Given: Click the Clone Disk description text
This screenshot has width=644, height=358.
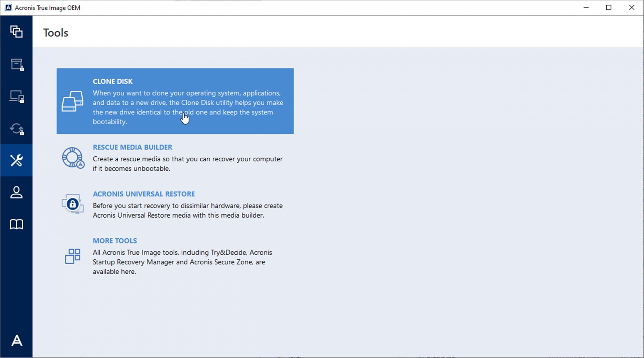Looking at the screenshot, I should coord(188,107).
